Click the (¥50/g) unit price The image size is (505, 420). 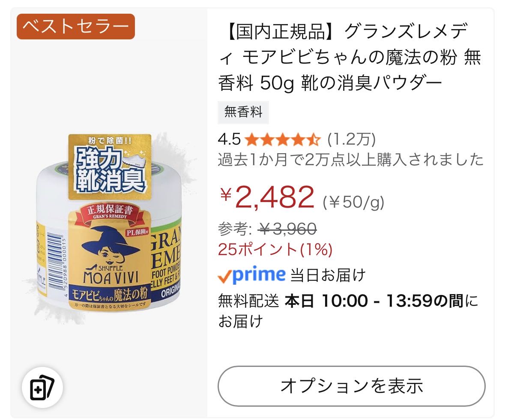[353, 201]
